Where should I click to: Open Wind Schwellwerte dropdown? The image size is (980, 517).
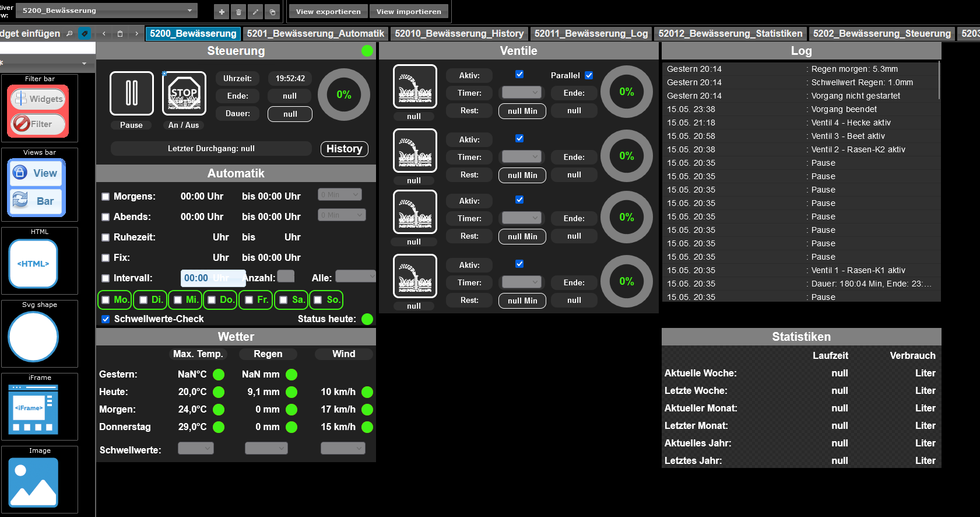pyautogui.click(x=343, y=448)
